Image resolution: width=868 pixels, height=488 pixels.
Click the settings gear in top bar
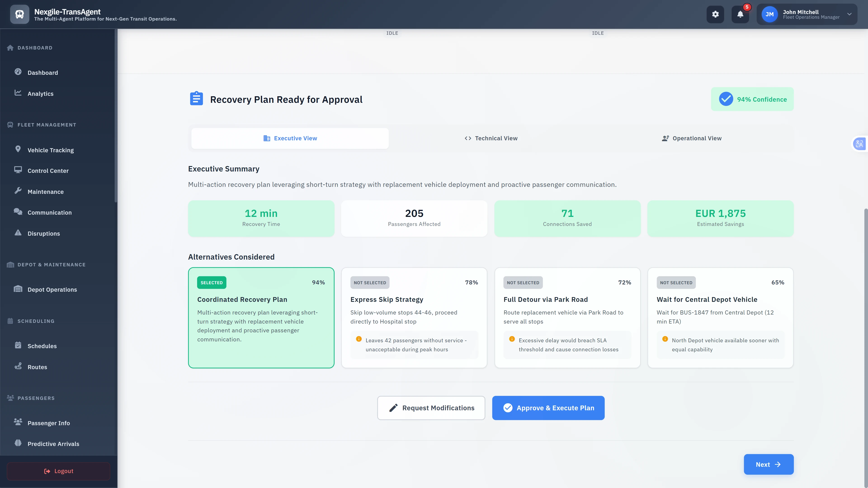(715, 14)
